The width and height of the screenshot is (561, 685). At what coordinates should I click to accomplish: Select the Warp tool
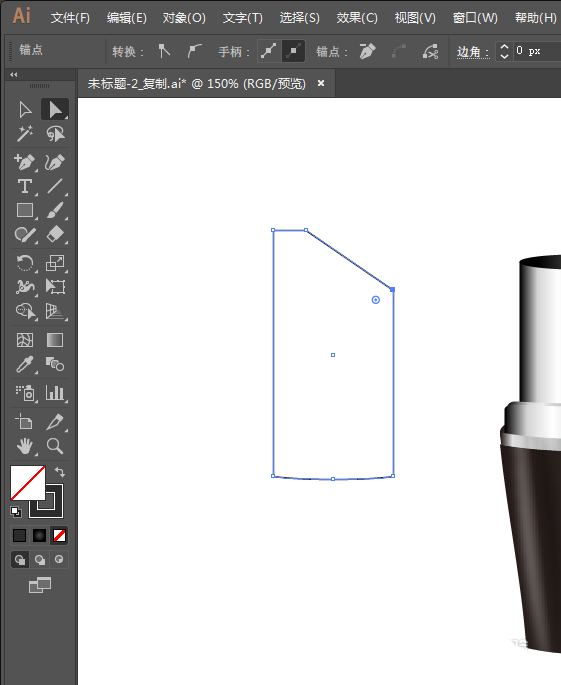[x=25, y=287]
